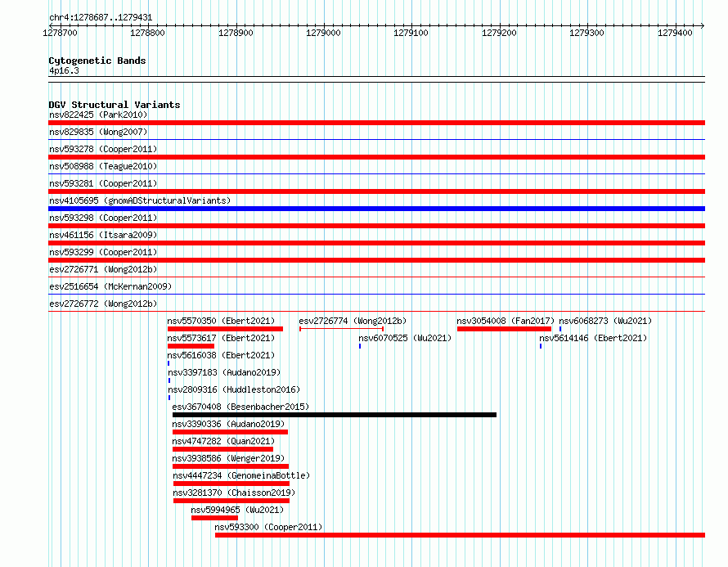
Task: Open the nsv6068273 (Wu2021) label
Action: (605, 321)
